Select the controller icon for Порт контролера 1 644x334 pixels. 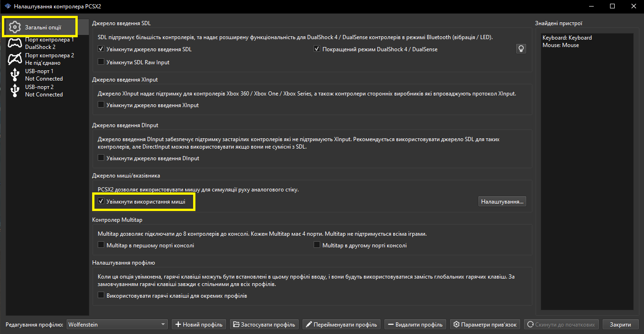click(x=15, y=43)
